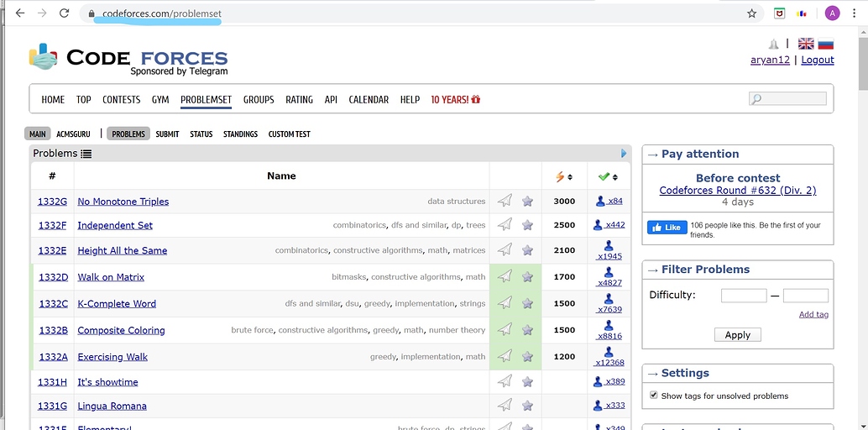
Task: Open the CUSTOM TEST tab
Action: [x=289, y=134]
